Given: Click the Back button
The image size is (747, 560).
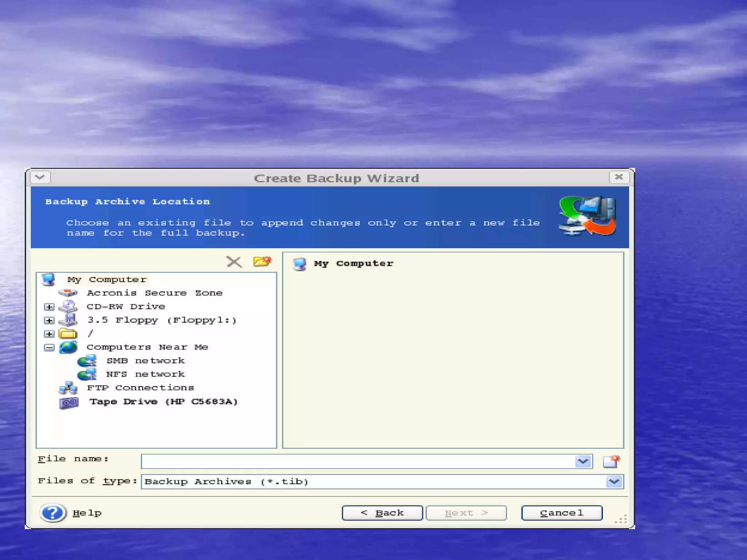Looking at the screenshot, I should point(382,513).
